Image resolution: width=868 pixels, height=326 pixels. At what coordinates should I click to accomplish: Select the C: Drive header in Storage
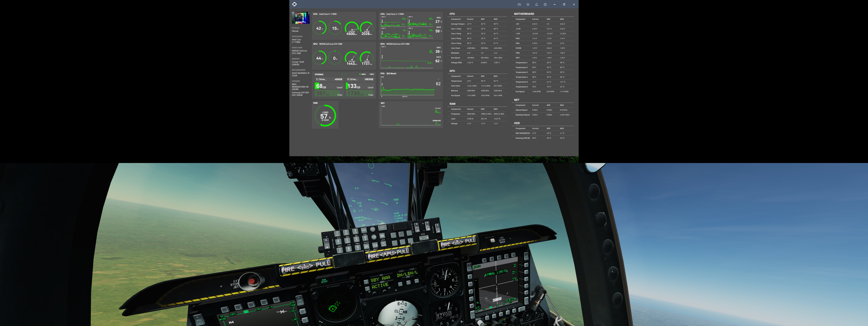pyautogui.click(x=329, y=79)
